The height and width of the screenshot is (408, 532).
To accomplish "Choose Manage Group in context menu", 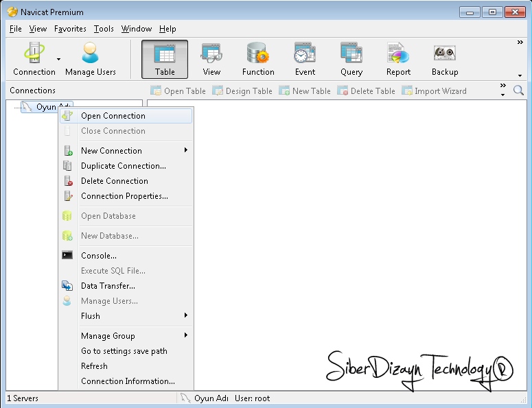I will 126,336.
